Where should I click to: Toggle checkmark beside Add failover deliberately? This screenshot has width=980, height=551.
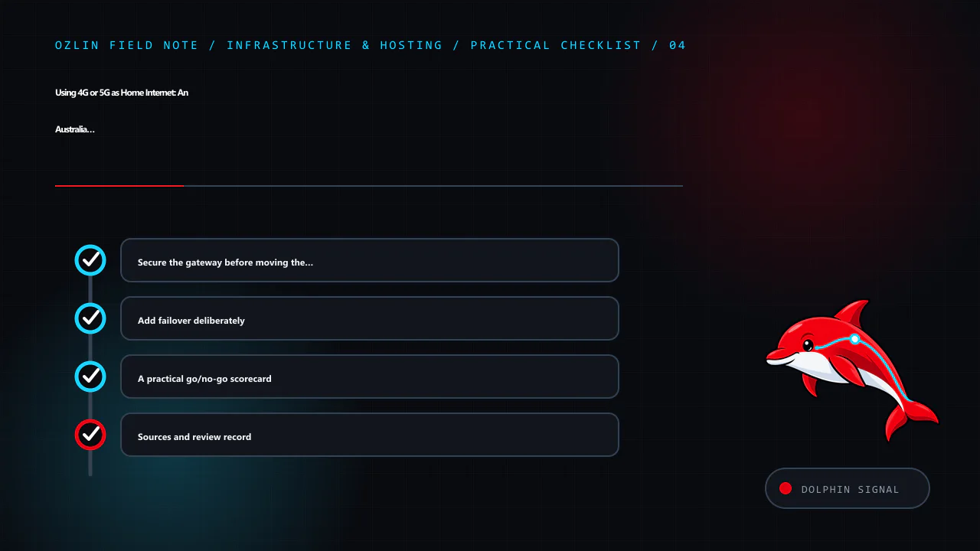coord(90,318)
